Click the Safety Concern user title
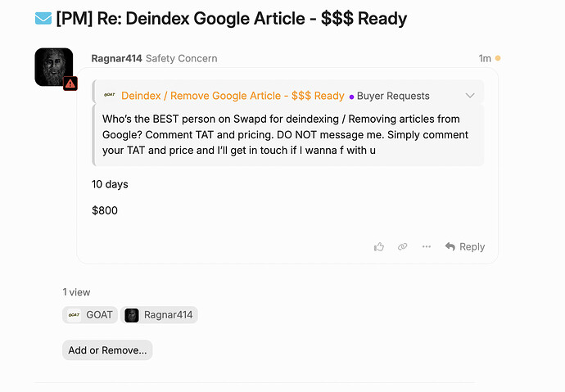 (181, 59)
